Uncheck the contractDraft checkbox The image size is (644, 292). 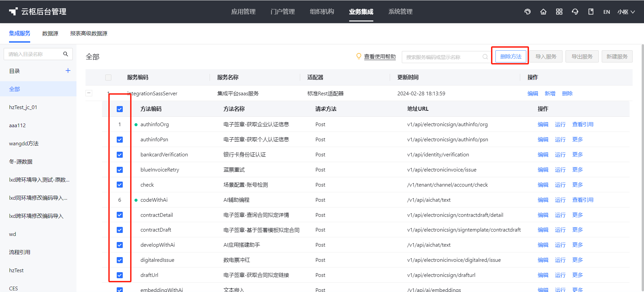coord(120,230)
